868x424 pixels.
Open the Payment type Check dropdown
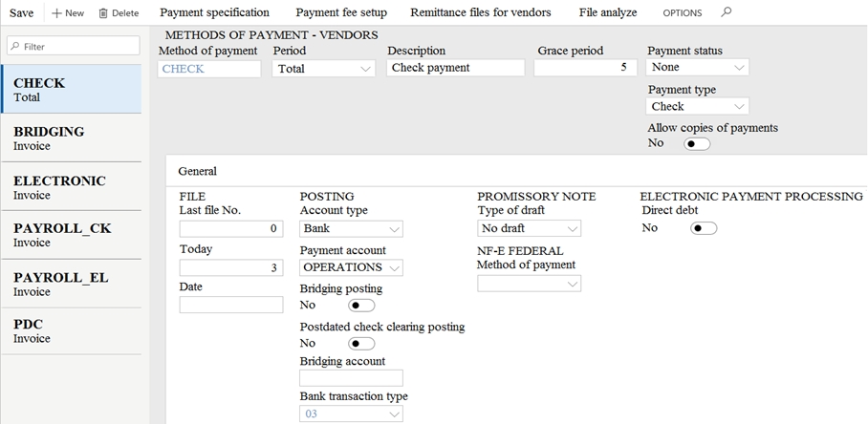pos(697,106)
